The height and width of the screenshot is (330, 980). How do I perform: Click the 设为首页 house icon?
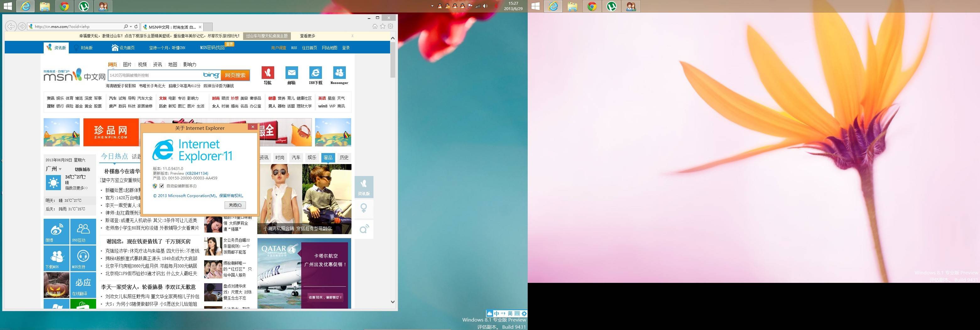pyautogui.click(x=115, y=47)
